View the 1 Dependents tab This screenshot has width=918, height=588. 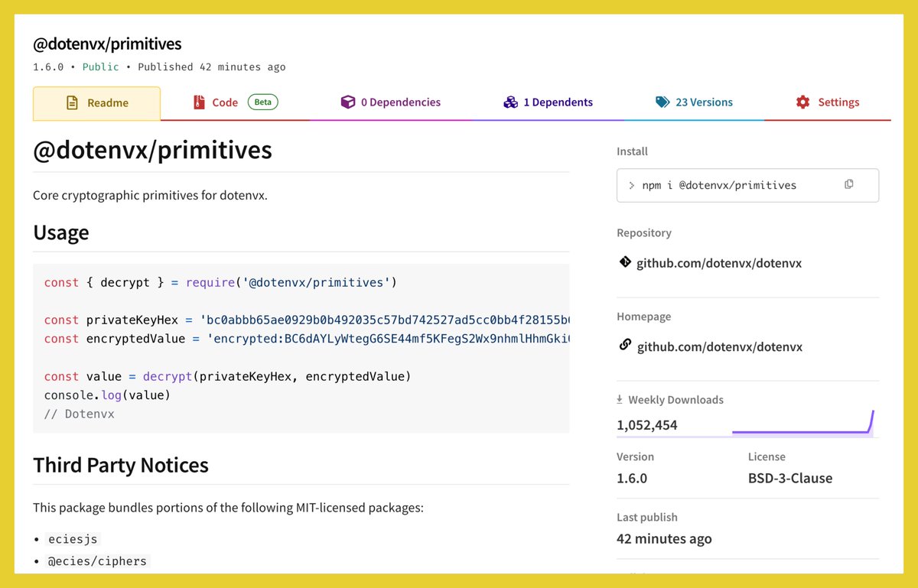(x=548, y=102)
